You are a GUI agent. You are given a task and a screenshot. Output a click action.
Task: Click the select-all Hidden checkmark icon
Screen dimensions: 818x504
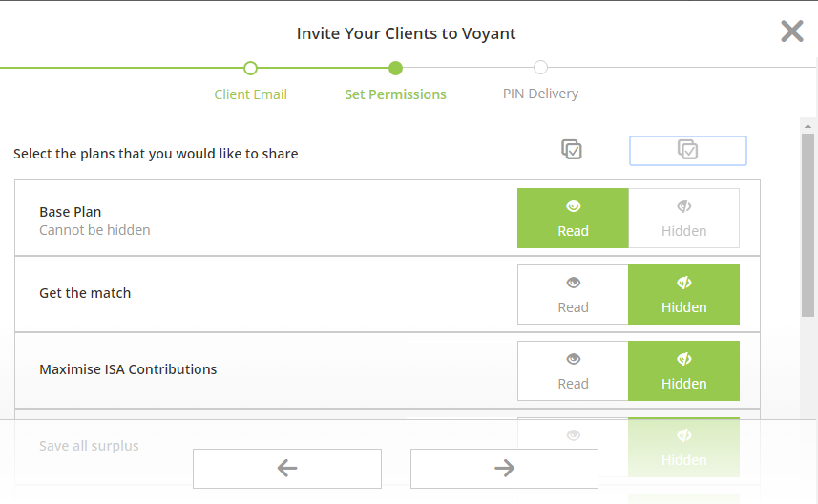point(687,150)
